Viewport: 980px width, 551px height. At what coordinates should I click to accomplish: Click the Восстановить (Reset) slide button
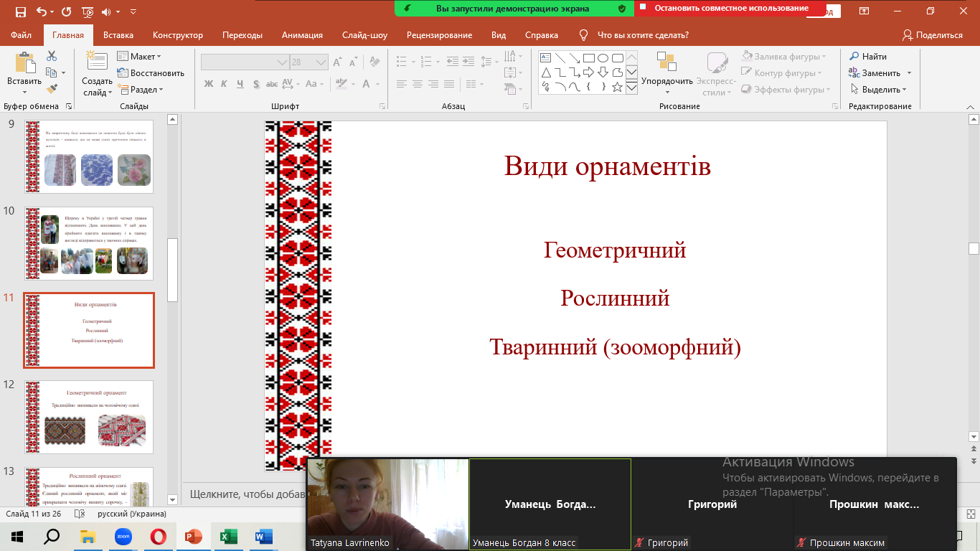point(151,73)
